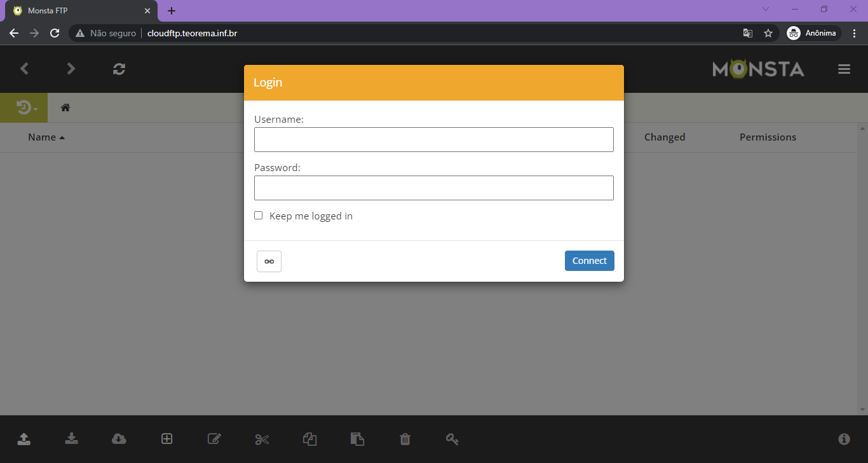Click the paste clipboard icon
The width and height of the screenshot is (868, 463).
tap(357, 439)
